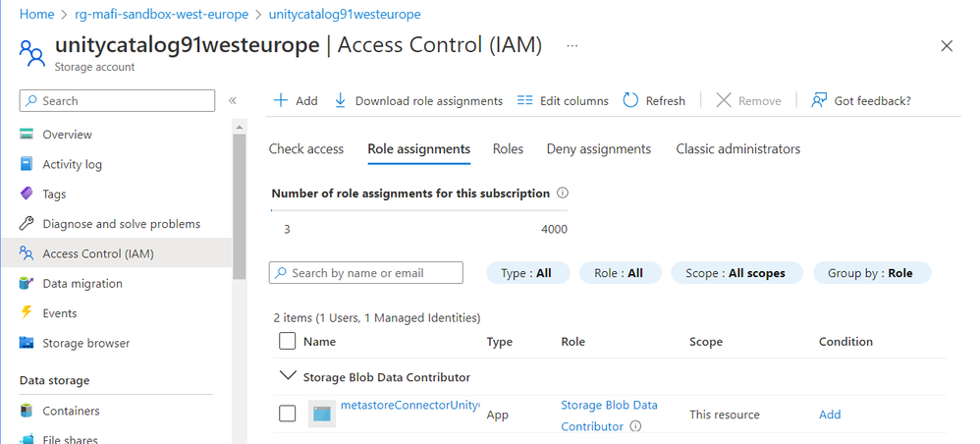Image resolution: width=980 pixels, height=444 pixels.
Task: Open the Group by : Role filter
Action: (871, 273)
